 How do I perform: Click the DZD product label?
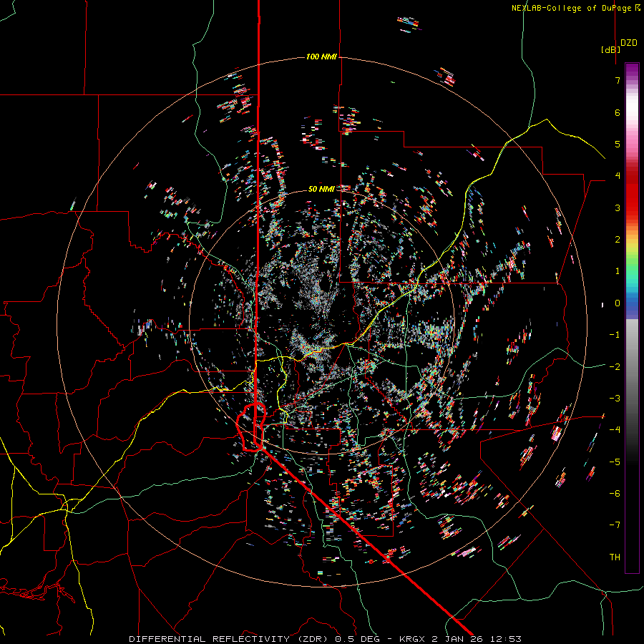pyautogui.click(x=629, y=43)
